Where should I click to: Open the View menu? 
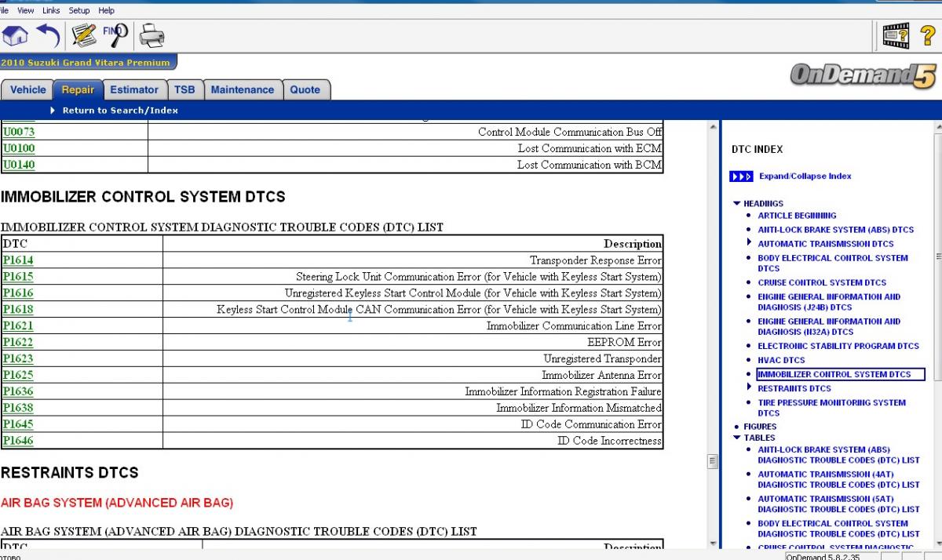(x=26, y=11)
